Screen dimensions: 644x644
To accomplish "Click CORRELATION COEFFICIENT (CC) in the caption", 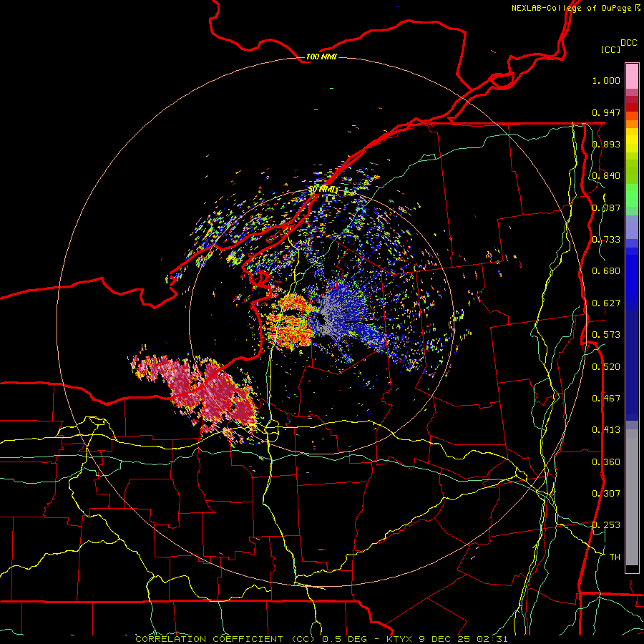I will (225, 639).
